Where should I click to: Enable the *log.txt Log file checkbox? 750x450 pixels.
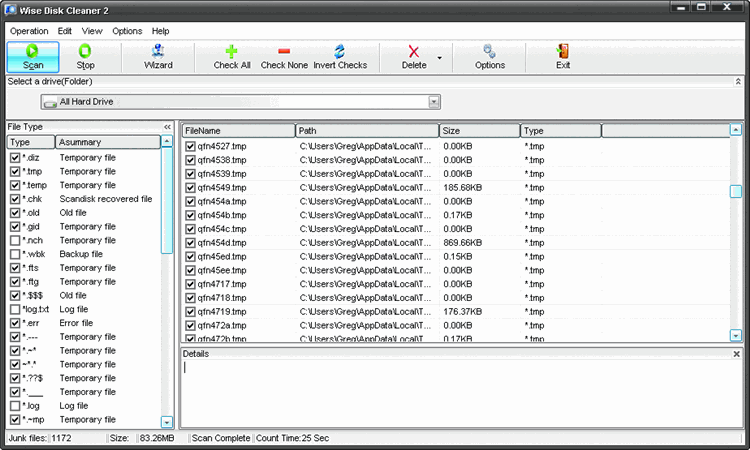point(15,309)
